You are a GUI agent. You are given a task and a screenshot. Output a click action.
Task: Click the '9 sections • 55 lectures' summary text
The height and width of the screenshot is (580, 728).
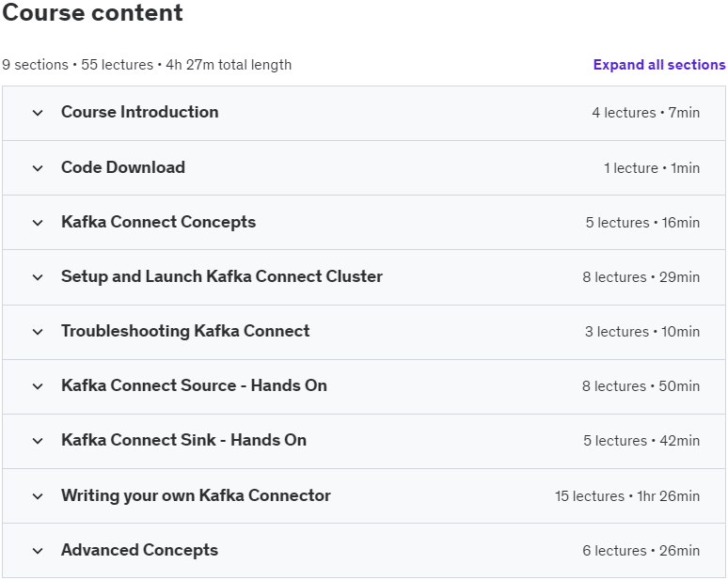click(x=77, y=65)
